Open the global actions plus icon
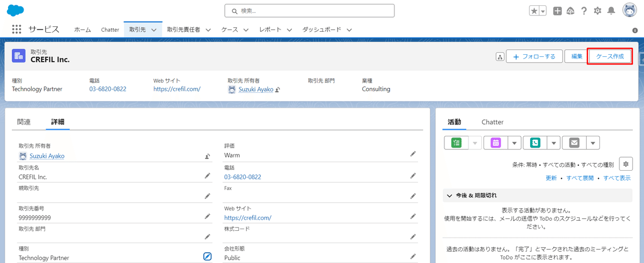Image resolution: width=644 pixels, height=263 pixels. pyautogui.click(x=558, y=11)
